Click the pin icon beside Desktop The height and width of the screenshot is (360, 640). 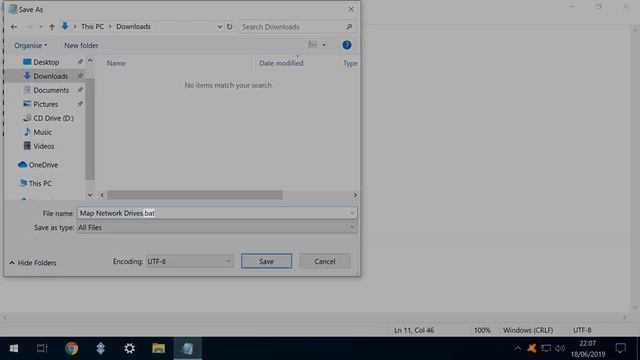click(x=80, y=62)
